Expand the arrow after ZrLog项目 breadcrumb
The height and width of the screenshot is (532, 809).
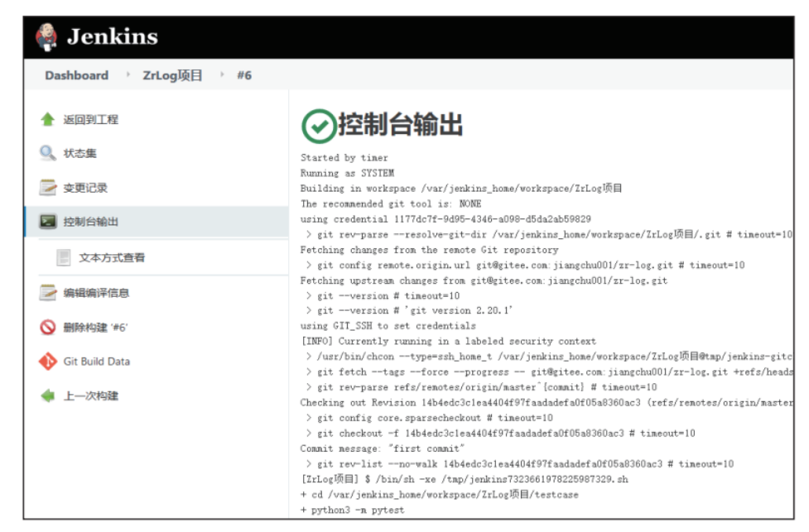tap(223, 74)
